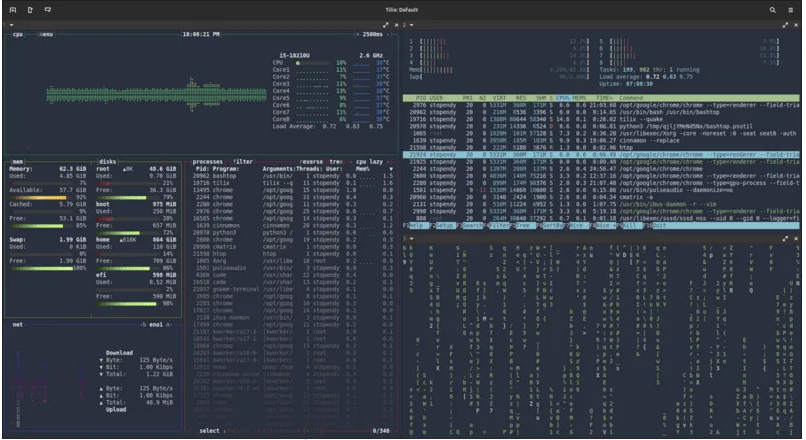Toggle reverse sorting in bashtop processes
806x440 pixels.
pos(312,160)
